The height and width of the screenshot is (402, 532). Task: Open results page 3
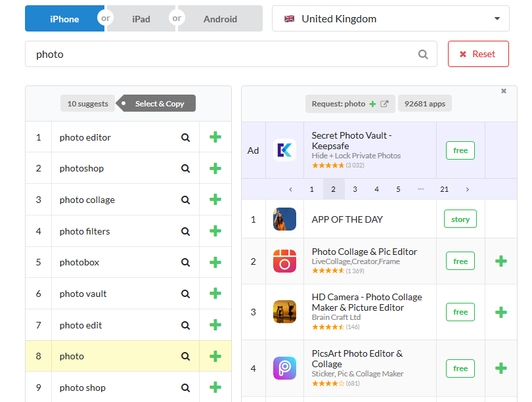click(355, 189)
